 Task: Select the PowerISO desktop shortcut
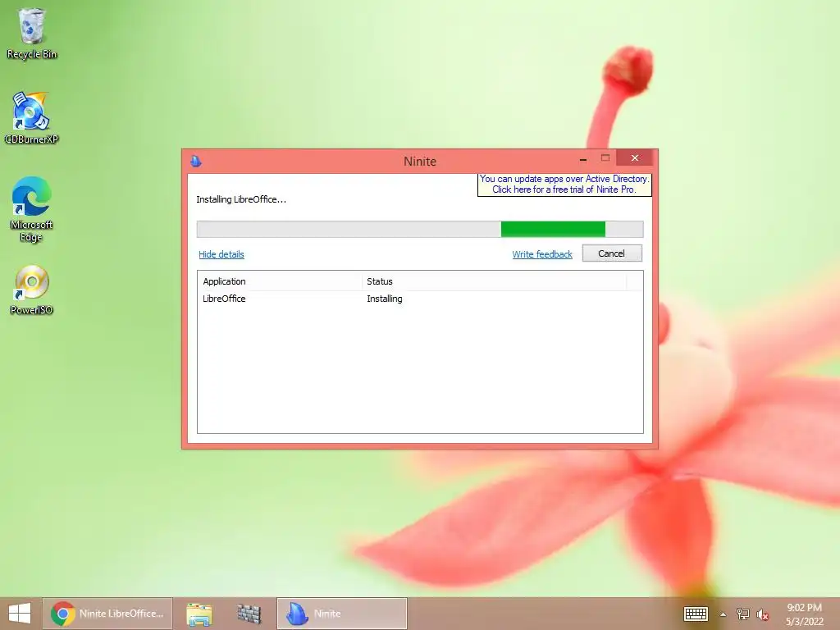pyautogui.click(x=31, y=290)
